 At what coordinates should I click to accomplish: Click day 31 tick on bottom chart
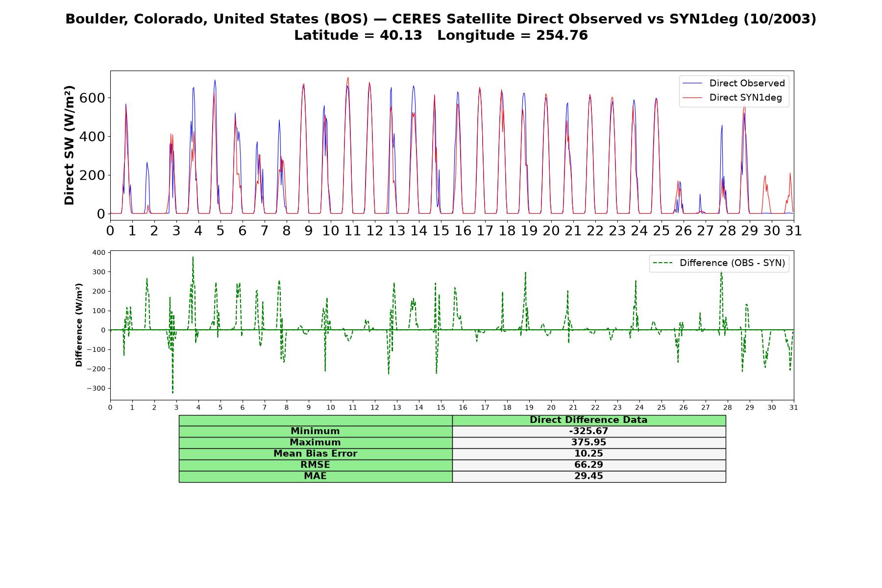pyautogui.click(x=794, y=408)
